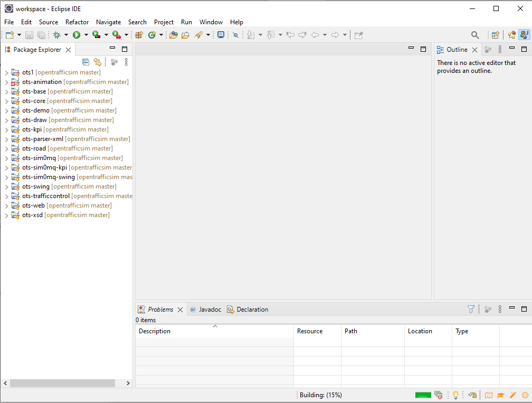The image size is (532, 403).
Task: Close the Problems tab
Action: click(180, 310)
